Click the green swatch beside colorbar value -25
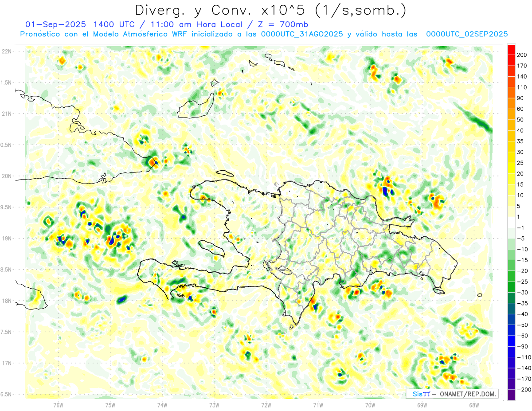The height and width of the screenshot is (411, 532). pos(512,276)
